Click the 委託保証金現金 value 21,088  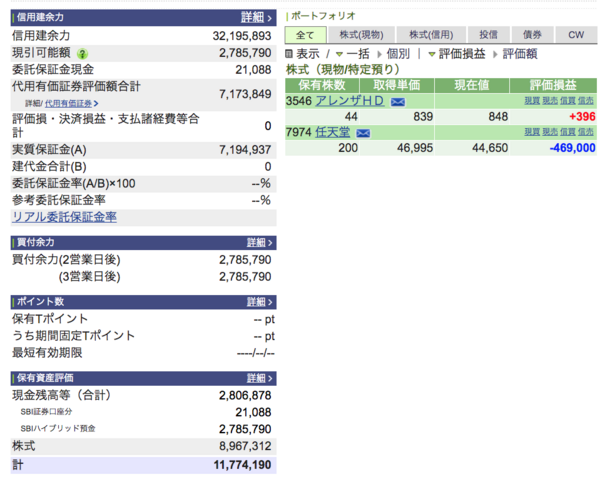253,70
